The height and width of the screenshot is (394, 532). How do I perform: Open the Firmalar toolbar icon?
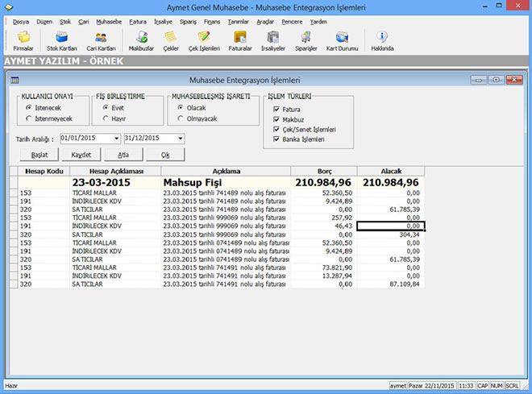23,40
